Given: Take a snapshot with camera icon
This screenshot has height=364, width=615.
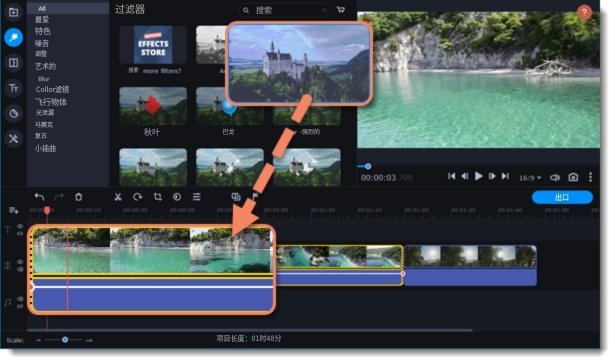Looking at the screenshot, I should 573,177.
